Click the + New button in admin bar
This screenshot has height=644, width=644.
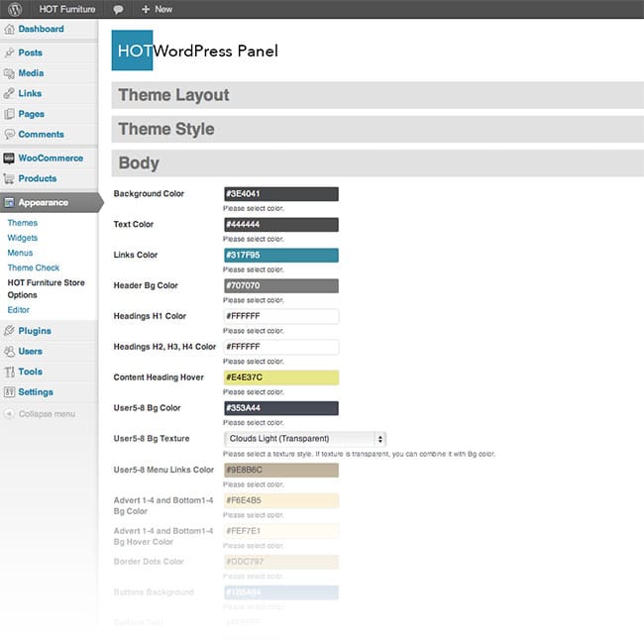pyautogui.click(x=157, y=9)
